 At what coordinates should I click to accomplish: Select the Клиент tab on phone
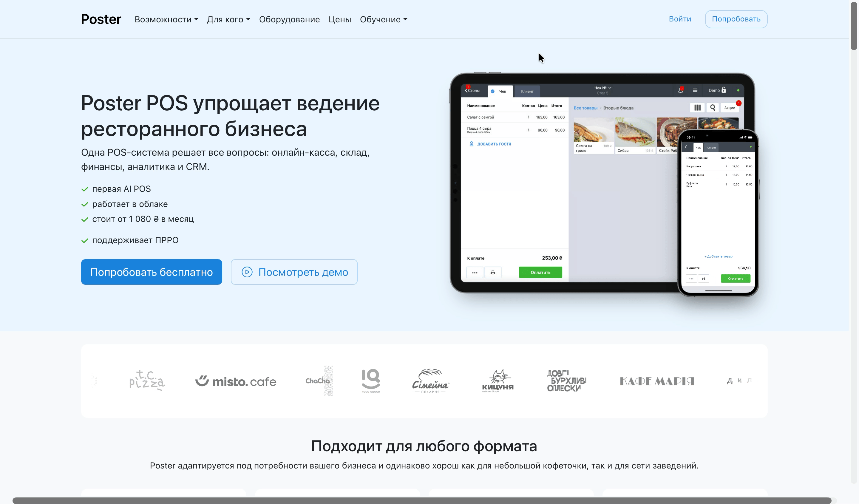711,147
